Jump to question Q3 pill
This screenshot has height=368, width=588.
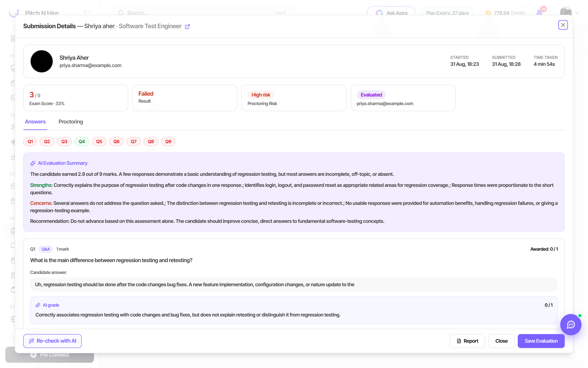(x=64, y=141)
